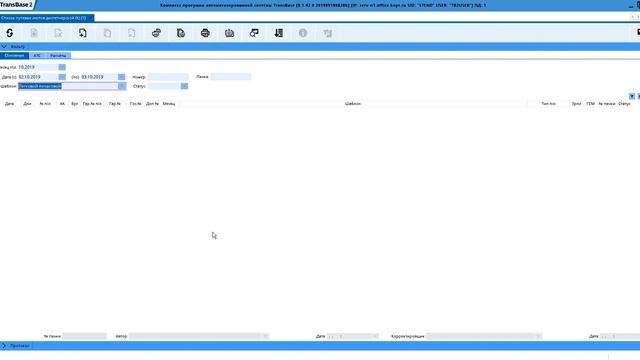The image size is (640, 360).
Task: Click the Доп.№ column header
Action: [x=152, y=104]
